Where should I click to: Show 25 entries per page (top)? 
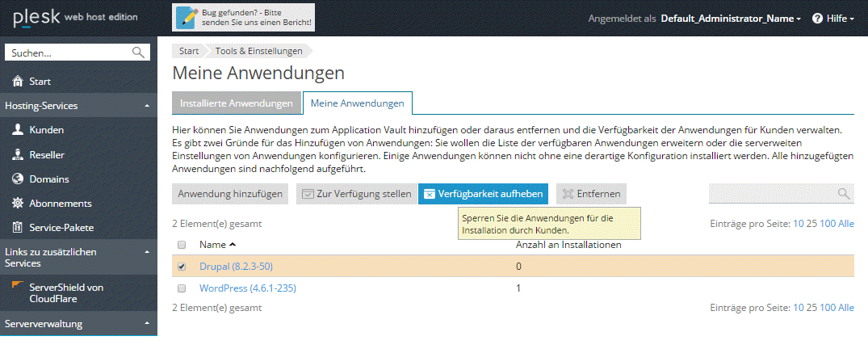point(812,224)
